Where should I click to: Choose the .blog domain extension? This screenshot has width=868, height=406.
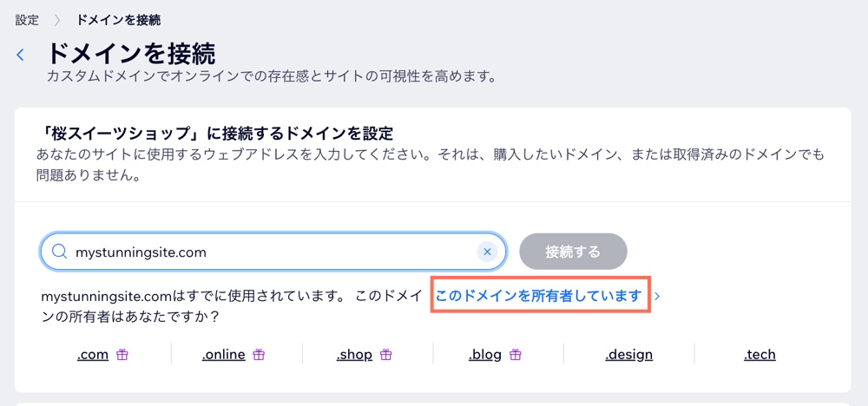pyautogui.click(x=485, y=355)
